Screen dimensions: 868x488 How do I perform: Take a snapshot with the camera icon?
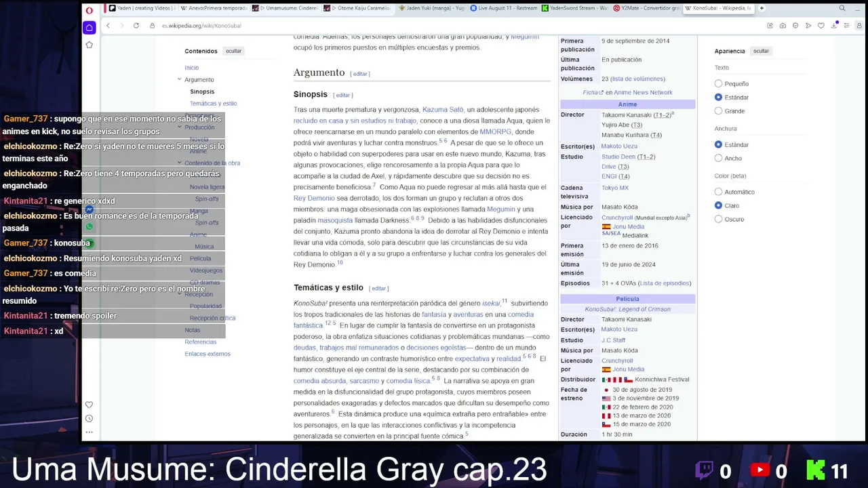pos(783,26)
